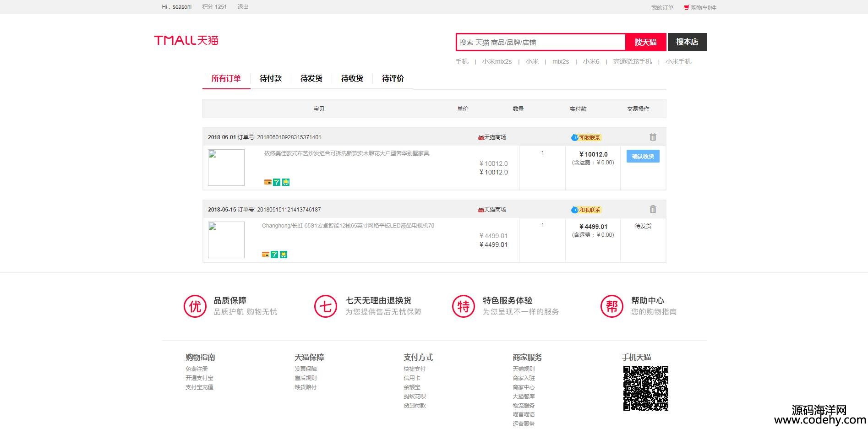Viewport: 868px width, 429px height.
Task: Click 快捷支付 footer link
Action: (415, 369)
